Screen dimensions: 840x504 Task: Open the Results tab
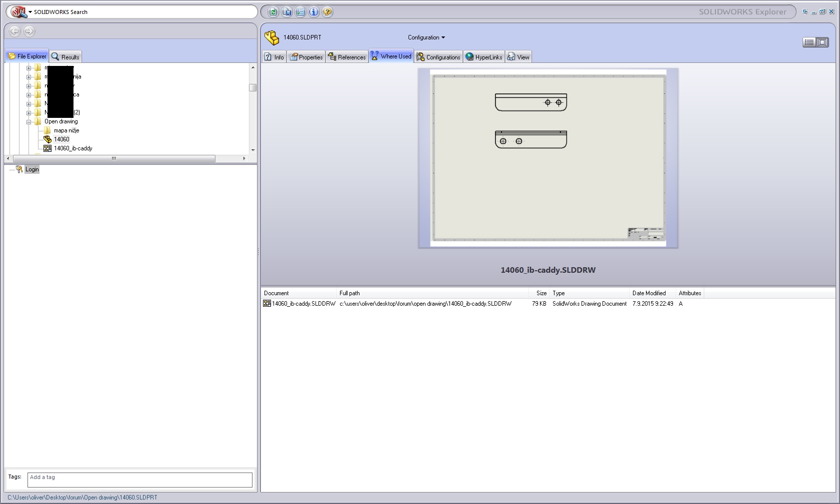point(65,57)
